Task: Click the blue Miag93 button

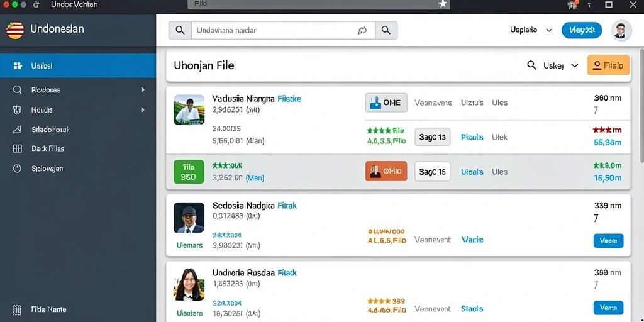Action: pyautogui.click(x=582, y=30)
